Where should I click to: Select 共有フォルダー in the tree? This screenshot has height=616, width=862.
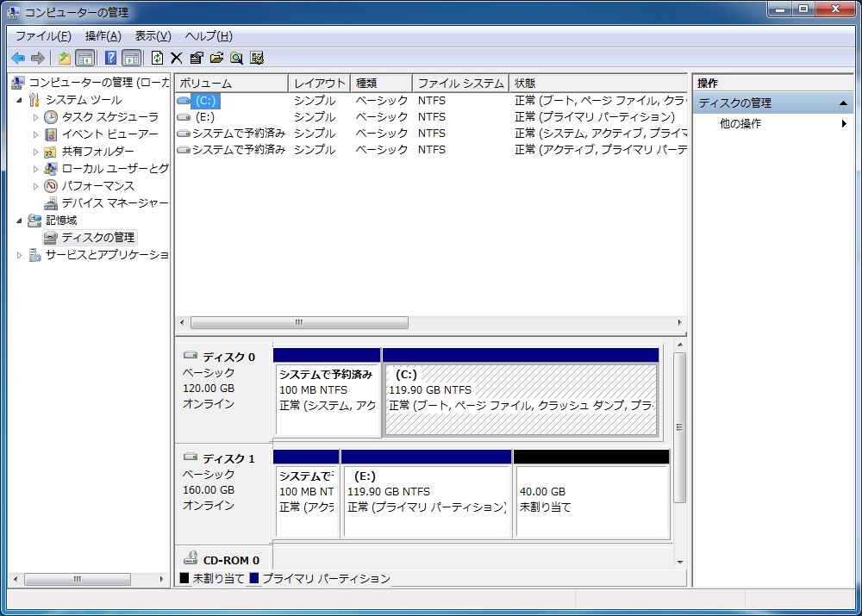[x=98, y=151]
